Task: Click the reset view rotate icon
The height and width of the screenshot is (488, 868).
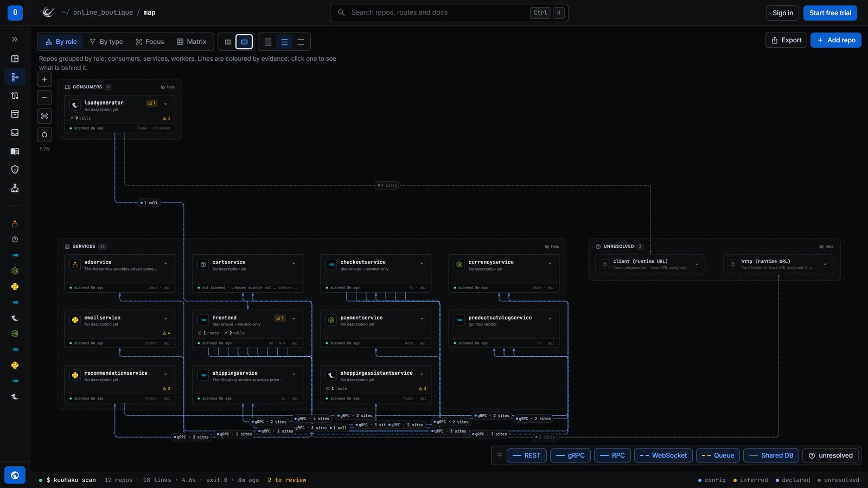Action: point(44,134)
